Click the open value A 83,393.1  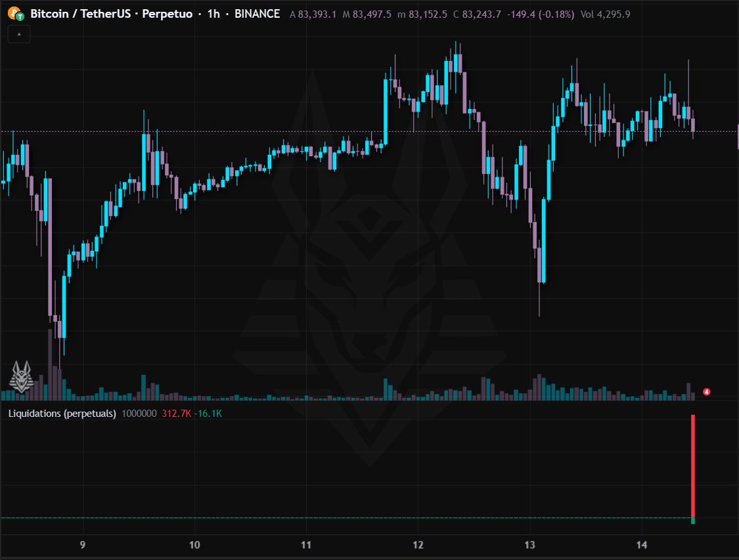click(313, 14)
